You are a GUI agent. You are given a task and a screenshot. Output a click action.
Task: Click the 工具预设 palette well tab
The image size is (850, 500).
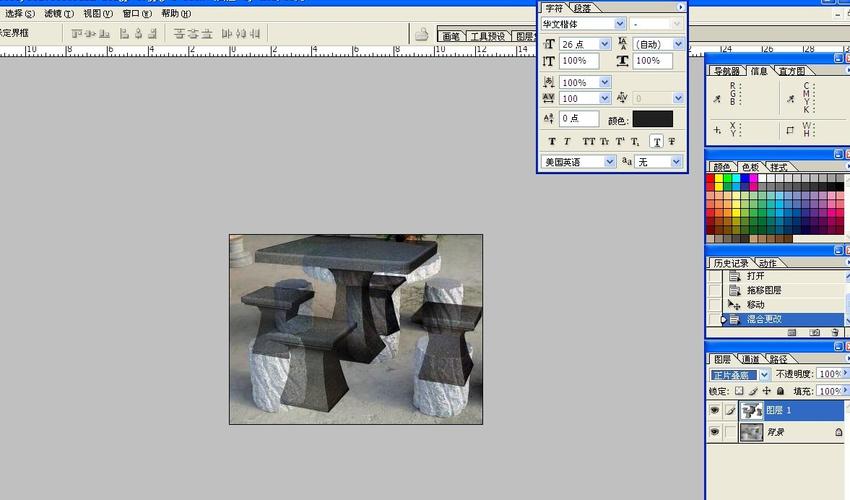click(x=488, y=36)
